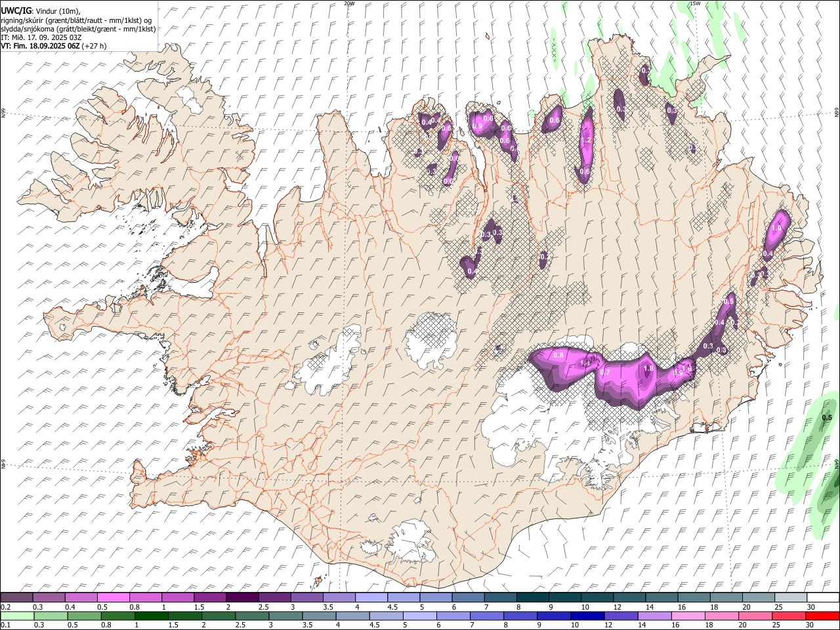840x630 pixels.
Task: Click the header title 'UWC/IG: Vindur (10m)'
Action: coord(40,10)
